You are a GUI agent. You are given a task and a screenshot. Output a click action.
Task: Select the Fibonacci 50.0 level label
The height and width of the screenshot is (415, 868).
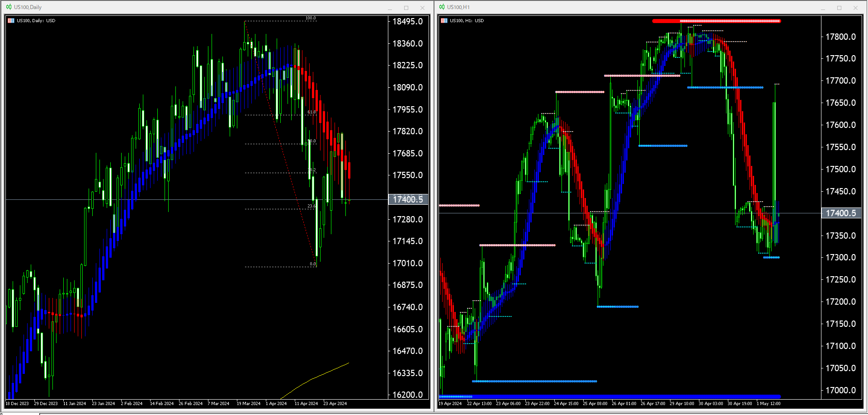click(x=311, y=141)
